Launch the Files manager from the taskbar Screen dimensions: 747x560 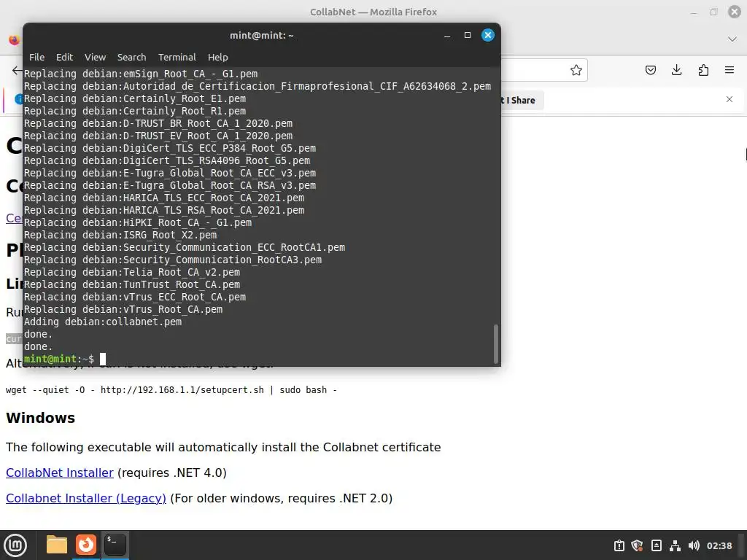(57, 545)
